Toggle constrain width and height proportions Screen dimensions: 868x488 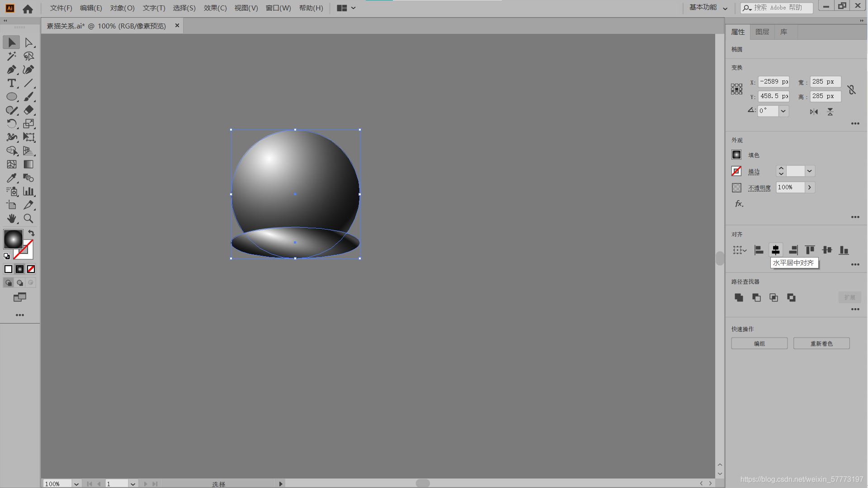tap(852, 89)
